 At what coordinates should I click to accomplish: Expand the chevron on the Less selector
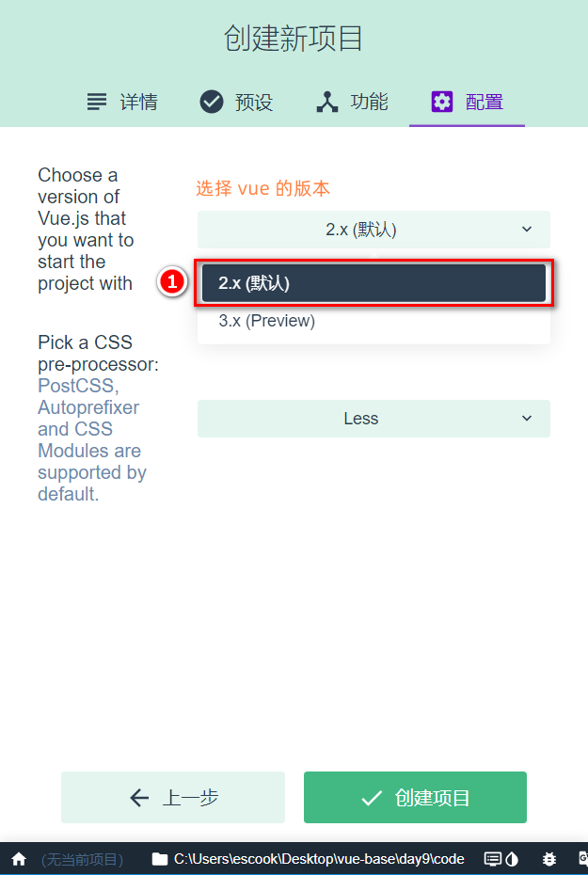[526, 419]
